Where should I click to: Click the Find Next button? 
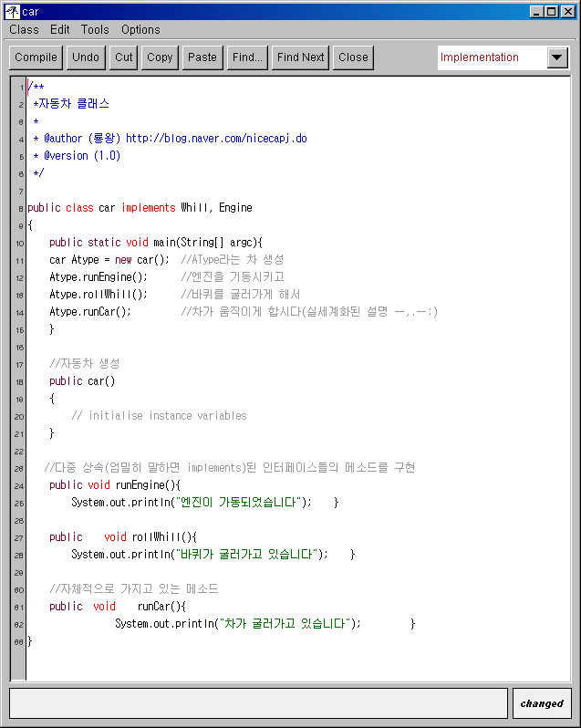(300, 57)
